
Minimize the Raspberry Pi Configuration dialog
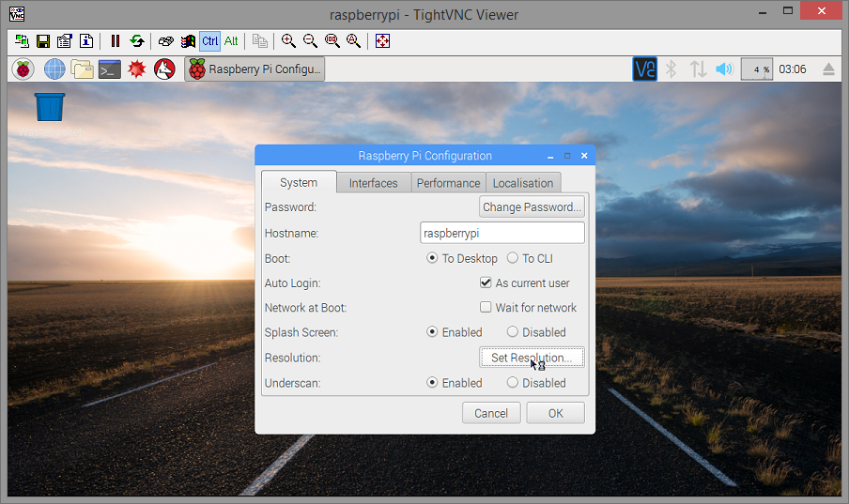click(x=550, y=156)
